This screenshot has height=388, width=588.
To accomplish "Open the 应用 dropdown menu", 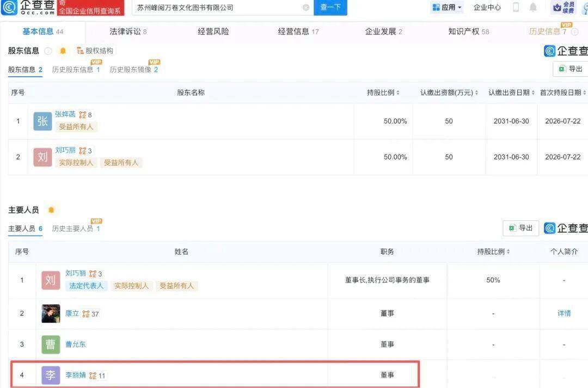I will click(447, 7).
